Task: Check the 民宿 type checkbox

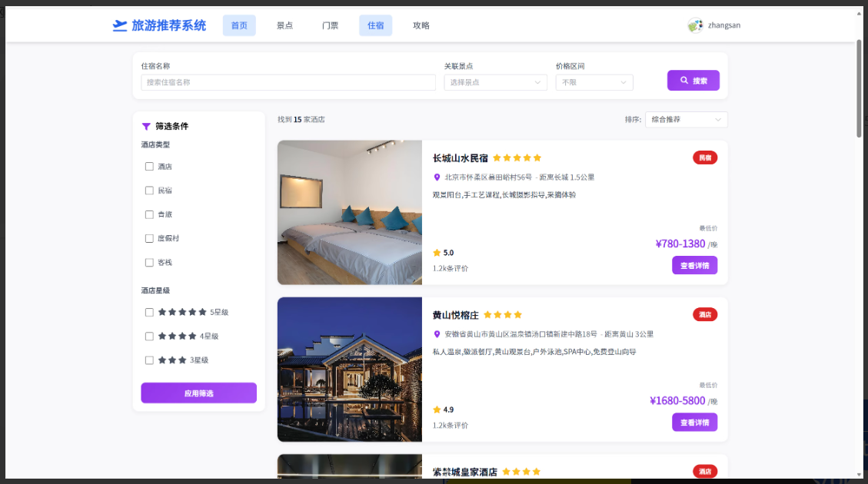Action: [149, 191]
